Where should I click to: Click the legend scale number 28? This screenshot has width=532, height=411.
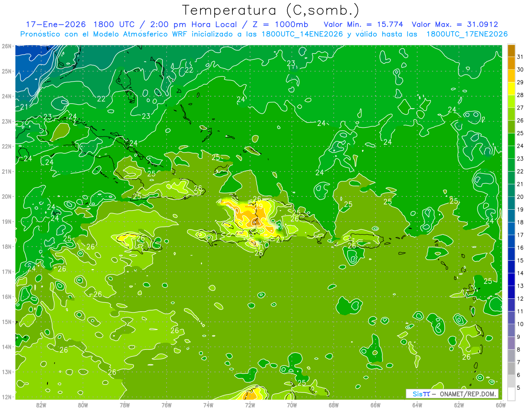coord(520,95)
